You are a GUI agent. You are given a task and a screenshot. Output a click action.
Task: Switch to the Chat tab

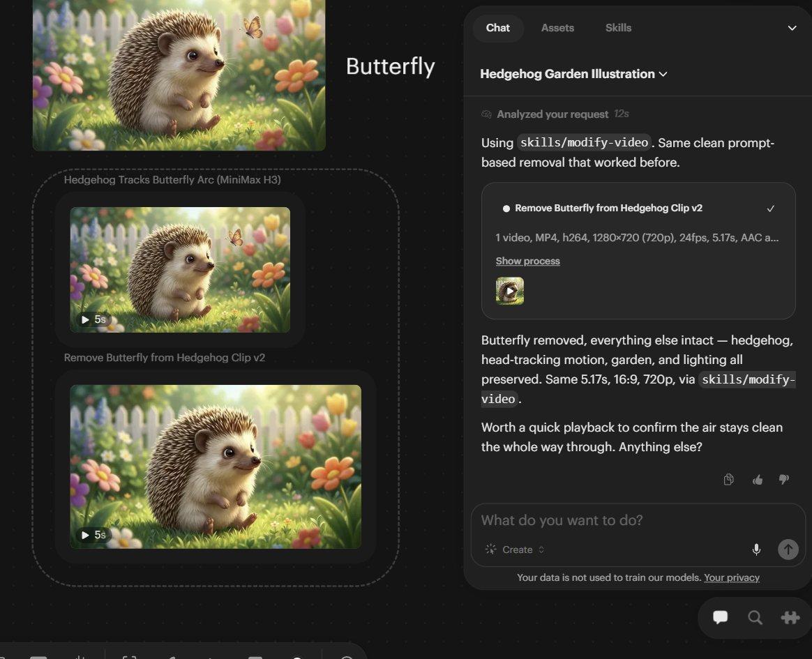[x=497, y=28]
